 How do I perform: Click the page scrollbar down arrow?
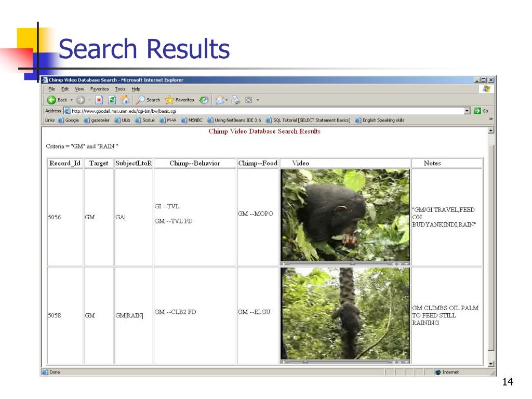pyautogui.click(x=490, y=364)
